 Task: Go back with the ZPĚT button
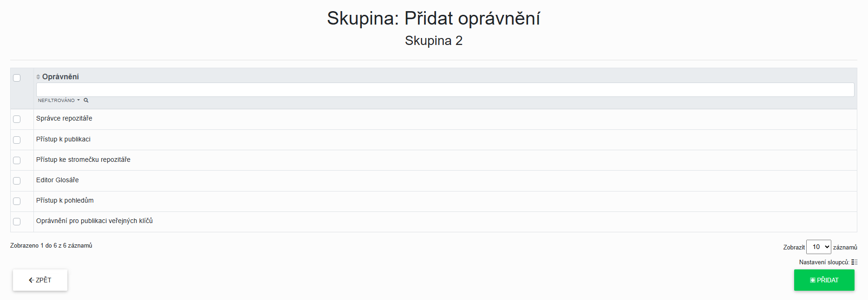40,280
